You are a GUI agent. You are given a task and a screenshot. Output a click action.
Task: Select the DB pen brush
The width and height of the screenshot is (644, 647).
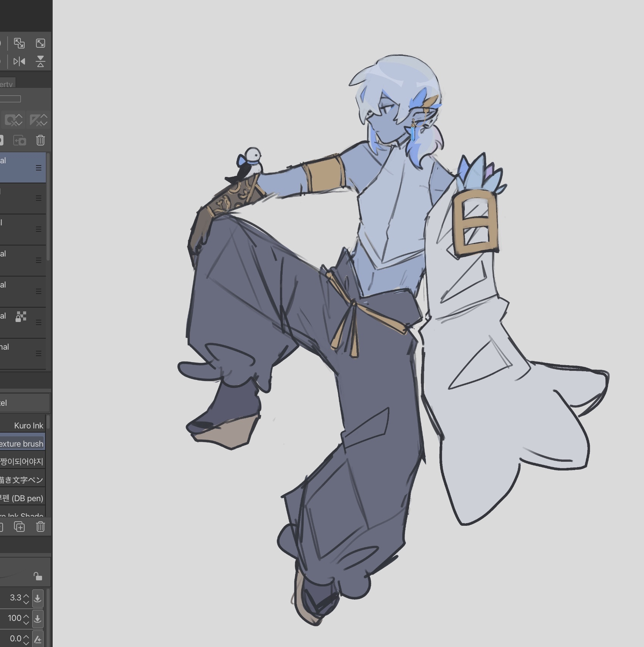tap(22, 498)
